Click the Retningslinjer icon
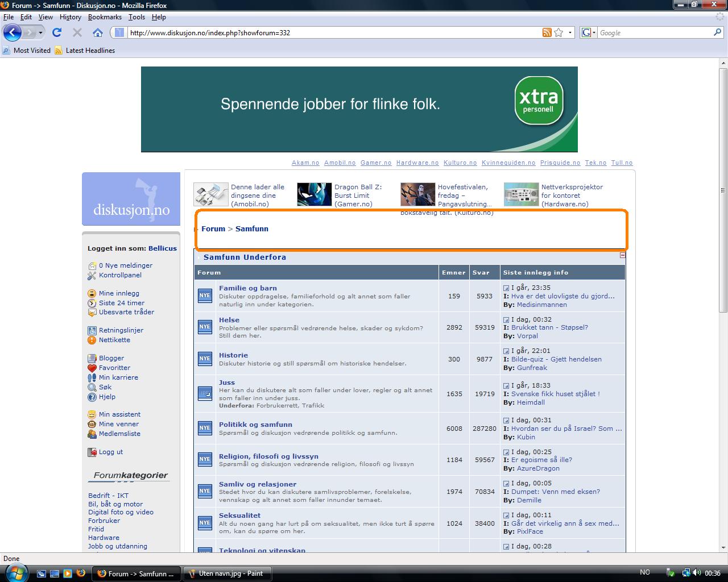 pyautogui.click(x=92, y=330)
